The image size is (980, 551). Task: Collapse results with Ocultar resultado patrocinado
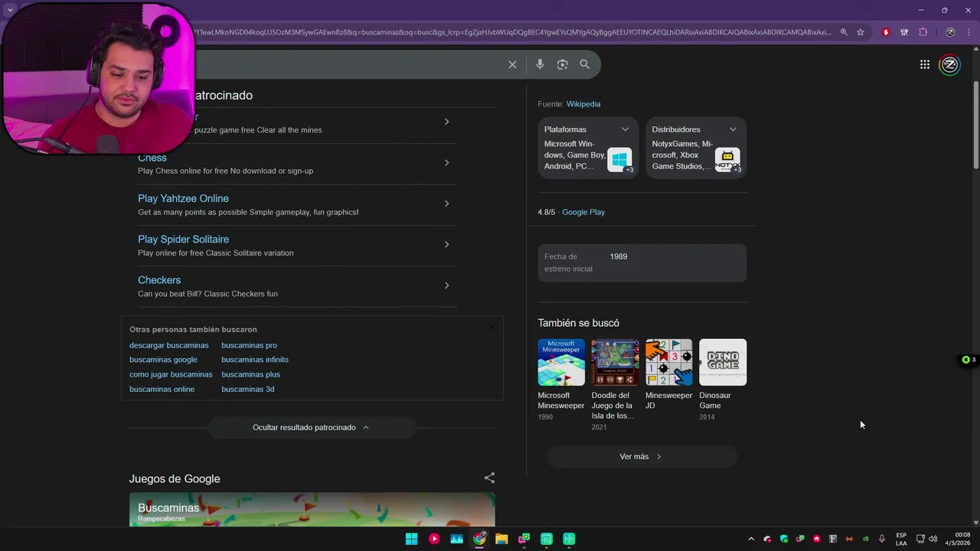[312, 427]
